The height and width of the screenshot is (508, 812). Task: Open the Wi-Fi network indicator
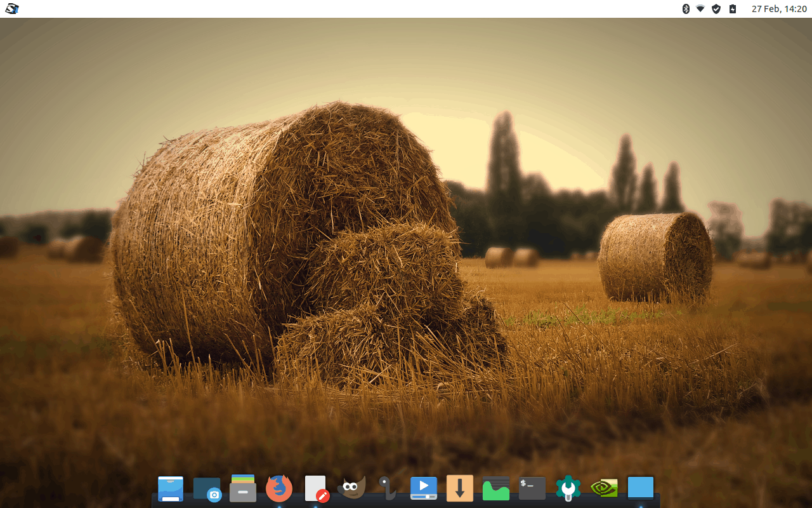(x=700, y=9)
